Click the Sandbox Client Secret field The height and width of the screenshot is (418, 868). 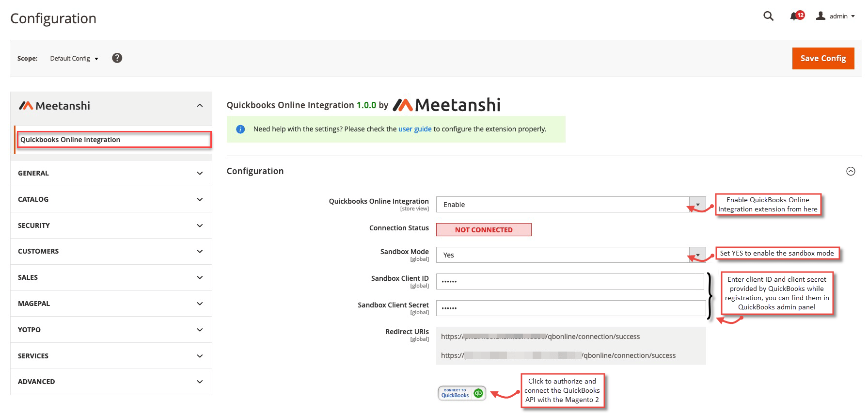(571, 308)
